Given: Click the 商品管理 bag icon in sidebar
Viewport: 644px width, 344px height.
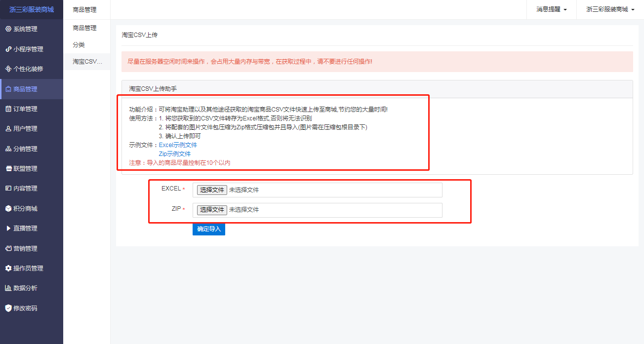Looking at the screenshot, I should pyautogui.click(x=8, y=89).
